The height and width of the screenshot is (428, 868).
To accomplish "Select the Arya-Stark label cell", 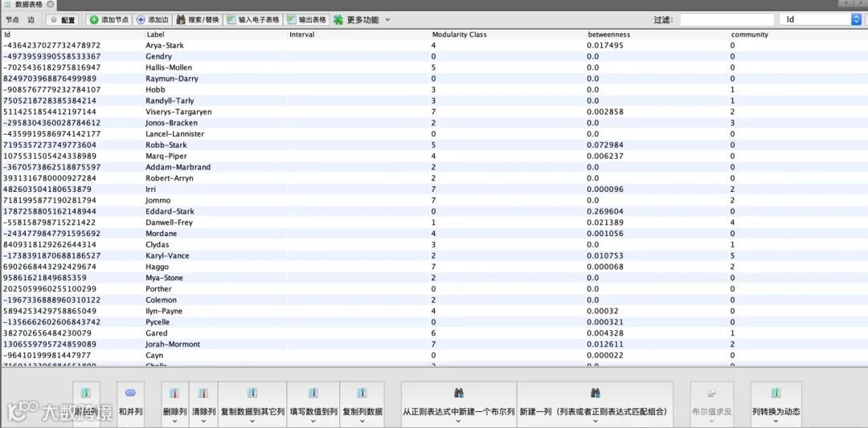I will 165,45.
